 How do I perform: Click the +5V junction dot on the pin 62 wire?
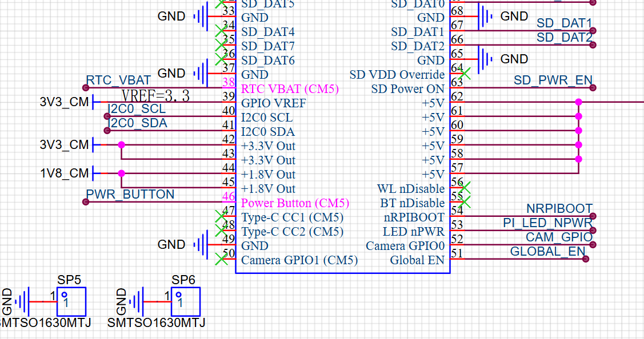click(x=579, y=102)
